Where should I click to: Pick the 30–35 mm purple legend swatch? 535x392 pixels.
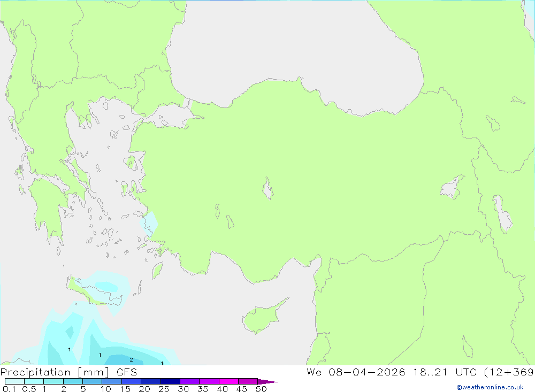(189, 381)
